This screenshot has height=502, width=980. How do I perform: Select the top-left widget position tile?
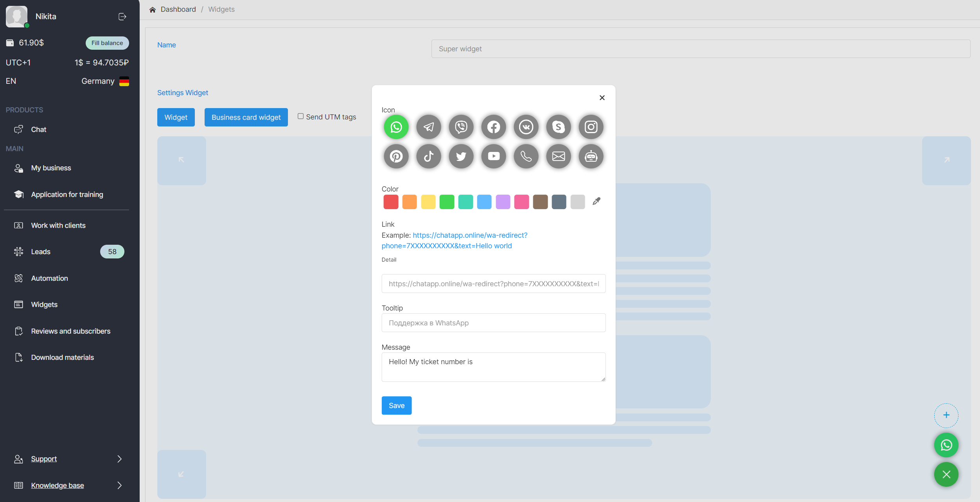pos(182,160)
